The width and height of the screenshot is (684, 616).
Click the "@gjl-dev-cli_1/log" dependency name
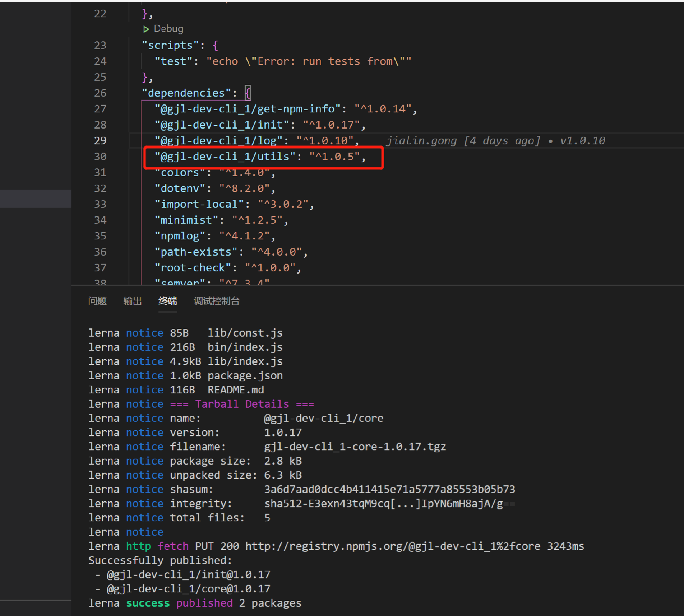point(219,141)
